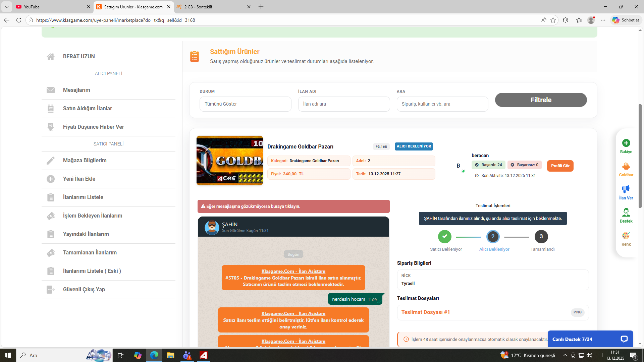Click the red 'Eğer mesajlaşma gözükmüyorsa' banner
Screen dimensions: 644x362
(293, 206)
